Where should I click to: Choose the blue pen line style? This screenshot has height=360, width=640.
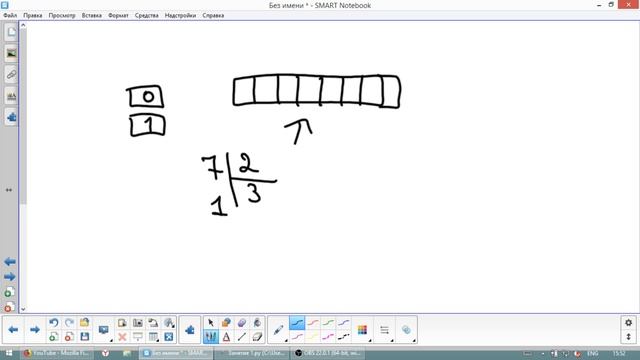click(297, 323)
